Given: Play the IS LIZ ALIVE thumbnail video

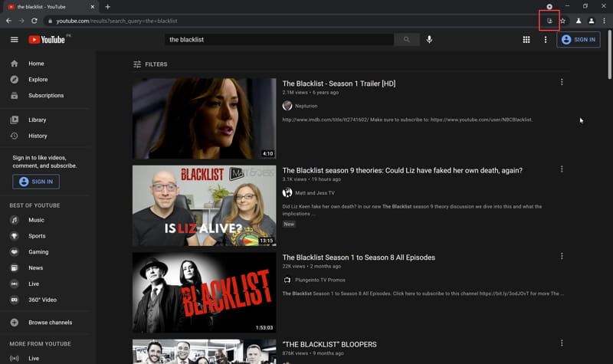Looking at the screenshot, I should 204,205.
